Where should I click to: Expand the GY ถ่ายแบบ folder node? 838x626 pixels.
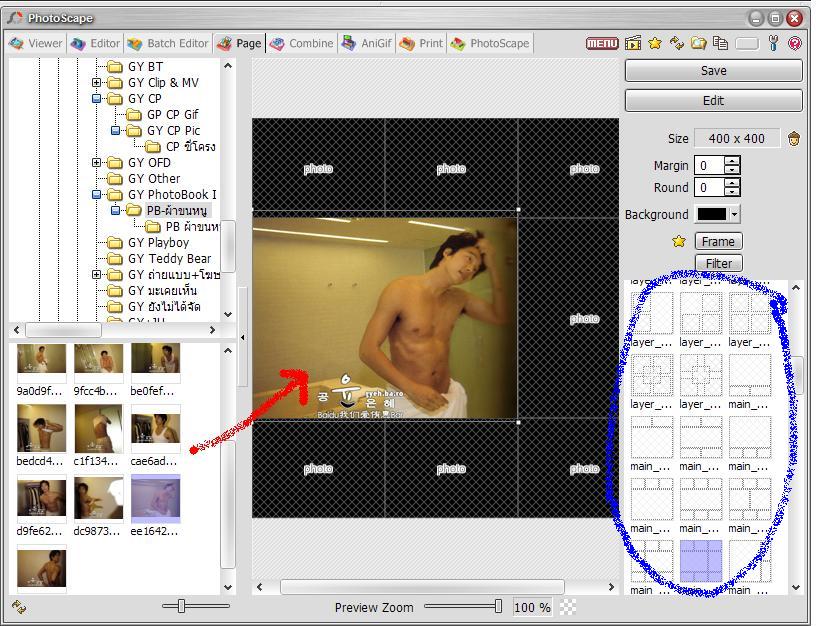pyautogui.click(x=96, y=275)
